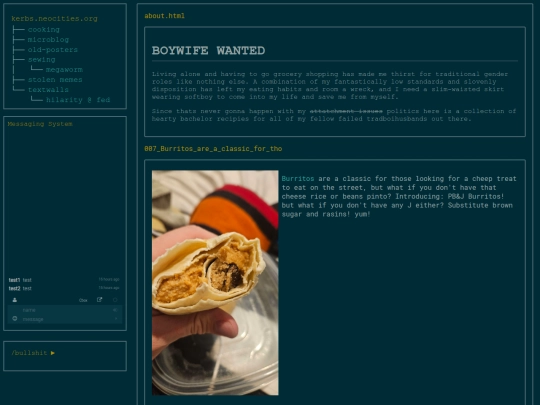The width and height of the screenshot is (540, 405).
Task: Open the megaworm subpage link
Action: tap(64, 70)
